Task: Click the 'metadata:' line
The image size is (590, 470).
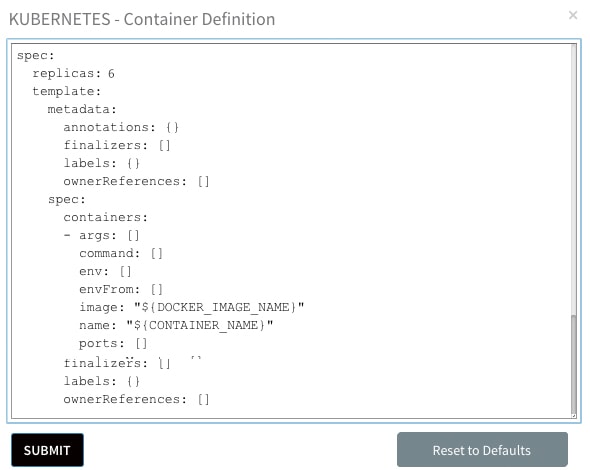Action: [82, 110]
